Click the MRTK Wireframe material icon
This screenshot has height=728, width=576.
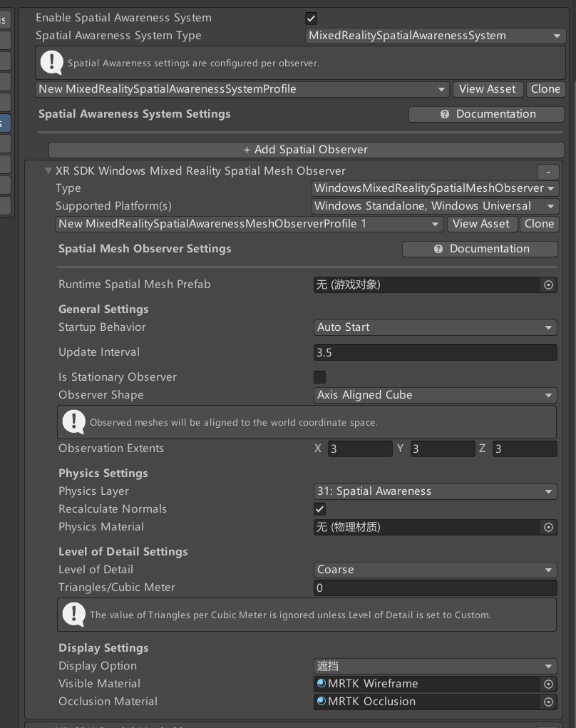322,684
